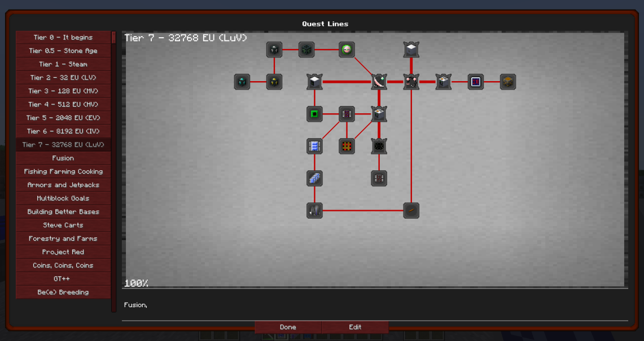Open the teal gem machine quest on the left
This screenshot has width=644, height=341.
(242, 82)
